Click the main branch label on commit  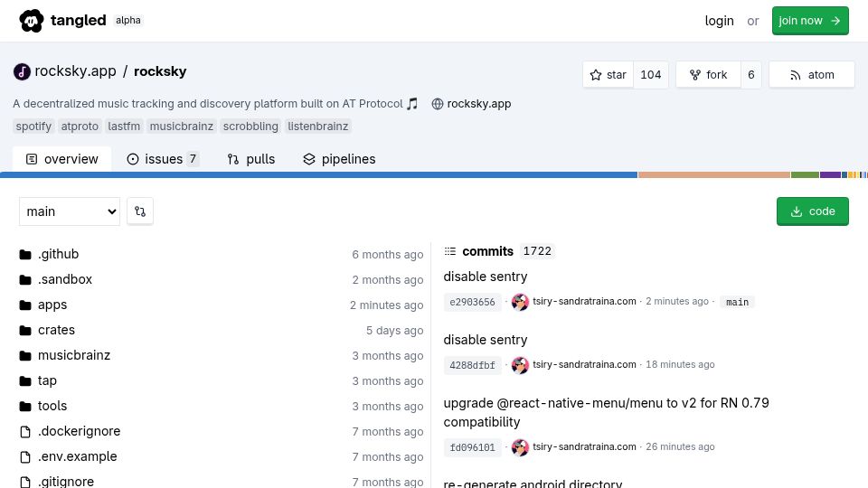(738, 302)
